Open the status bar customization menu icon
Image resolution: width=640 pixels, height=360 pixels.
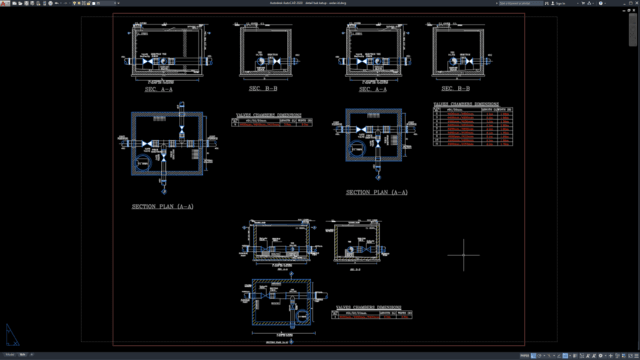(x=636, y=356)
